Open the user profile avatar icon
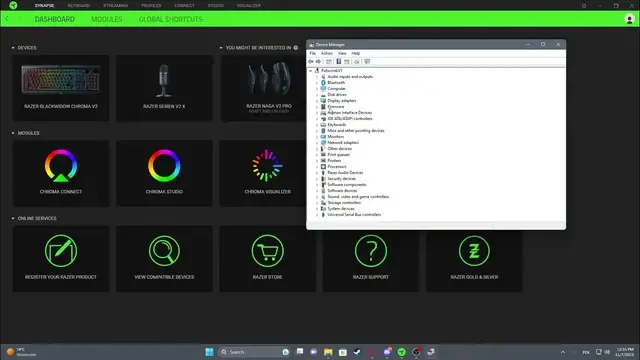This screenshot has width=640, height=360. point(629,19)
